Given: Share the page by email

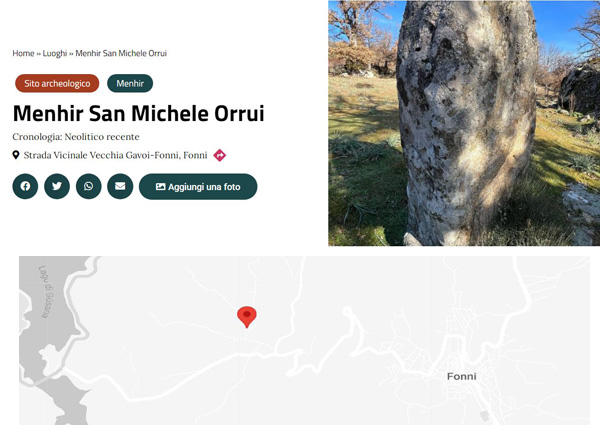Looking at the screenshot, I should [x=120, y=186].
